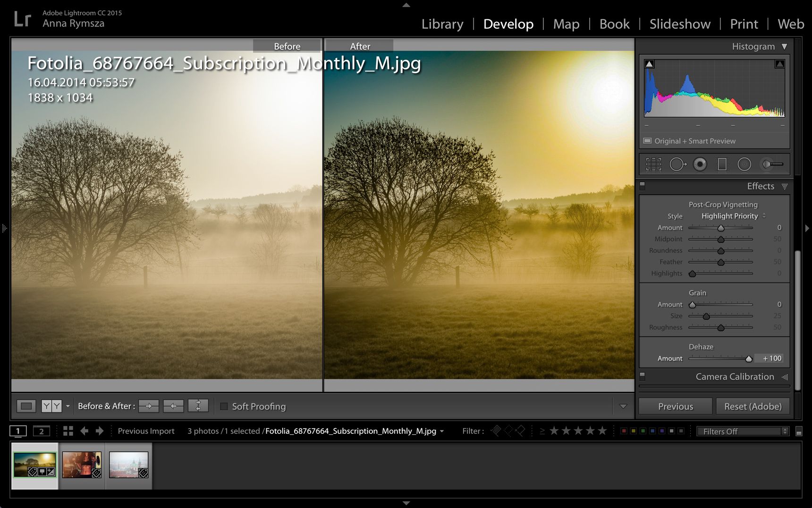Swap Before and After settings icon
The image size is (812, 508).
[x=198, y=406]
